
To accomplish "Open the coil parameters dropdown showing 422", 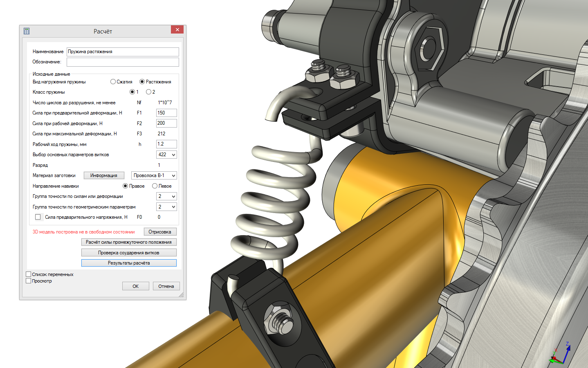I will coord(166,155).
